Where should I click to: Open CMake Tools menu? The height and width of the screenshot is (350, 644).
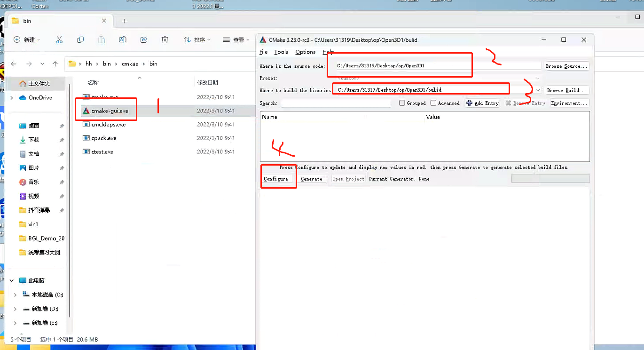pos(281,52)
